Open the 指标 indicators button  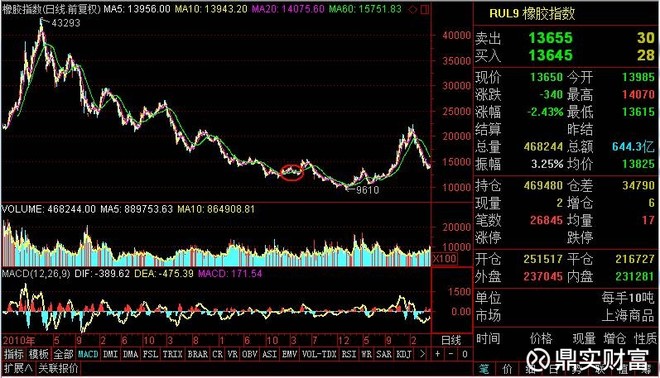coord(13,354)
